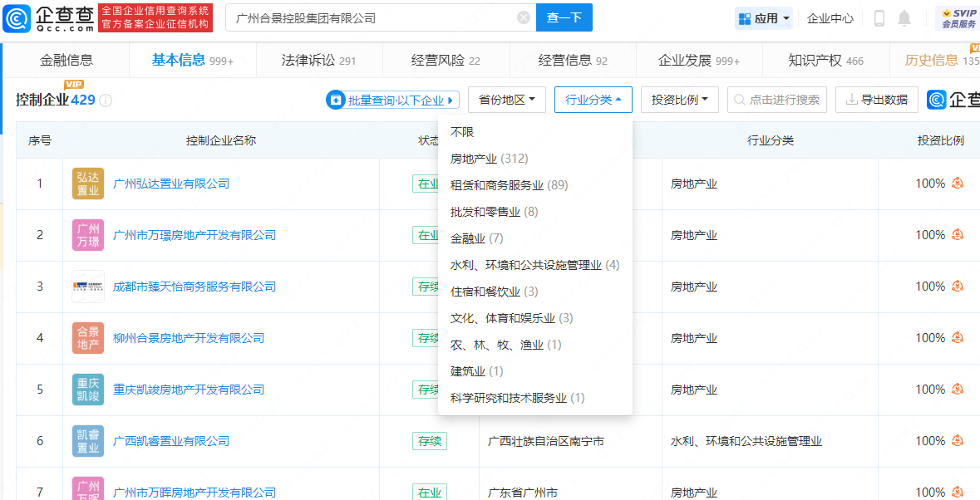980x500 pixels.
Task: Click the 广州弘达置业 company logo thumbnail
Action: (x=88, y=184)
